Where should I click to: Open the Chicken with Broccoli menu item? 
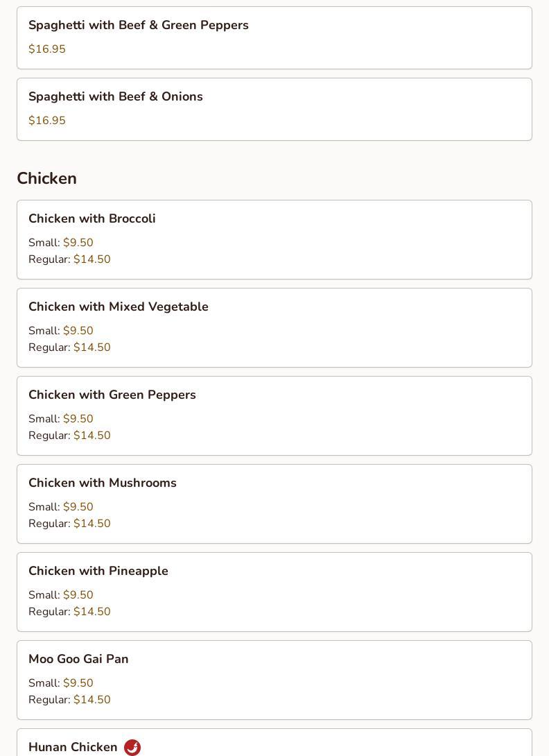click(x=92, y=218)
